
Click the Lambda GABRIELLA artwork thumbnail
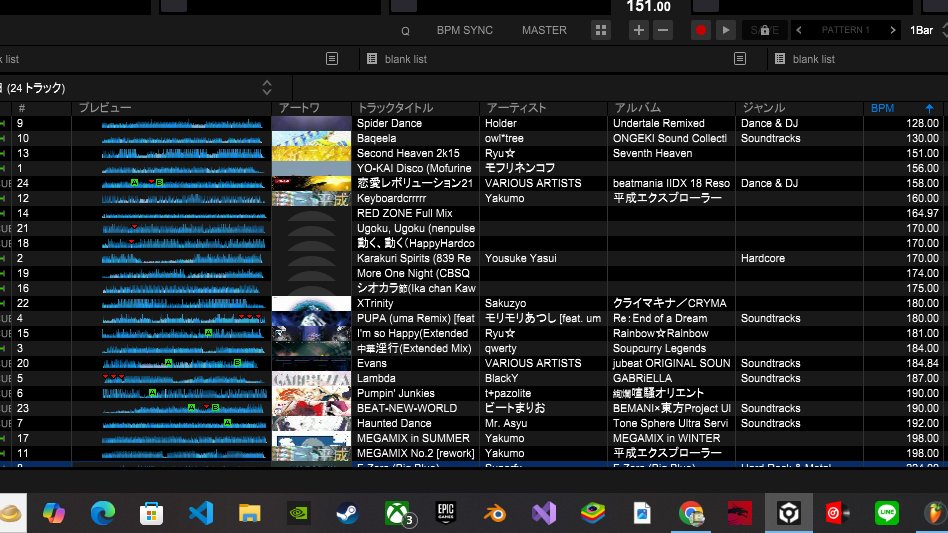point(311,378)
